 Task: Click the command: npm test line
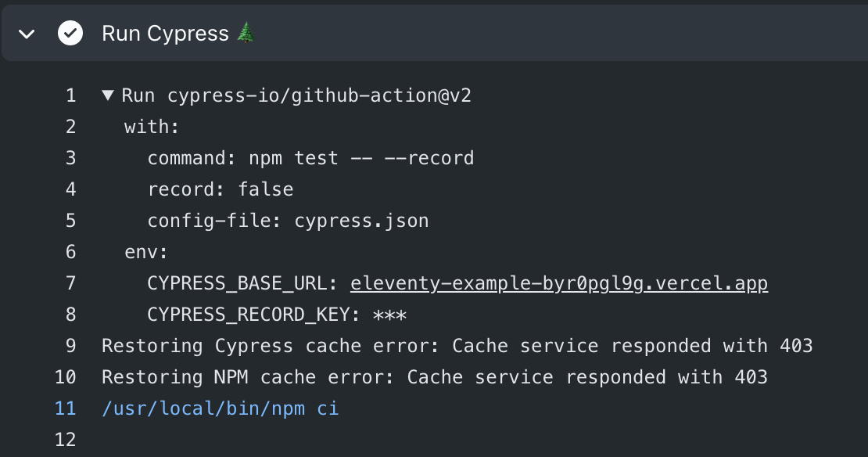310,158
